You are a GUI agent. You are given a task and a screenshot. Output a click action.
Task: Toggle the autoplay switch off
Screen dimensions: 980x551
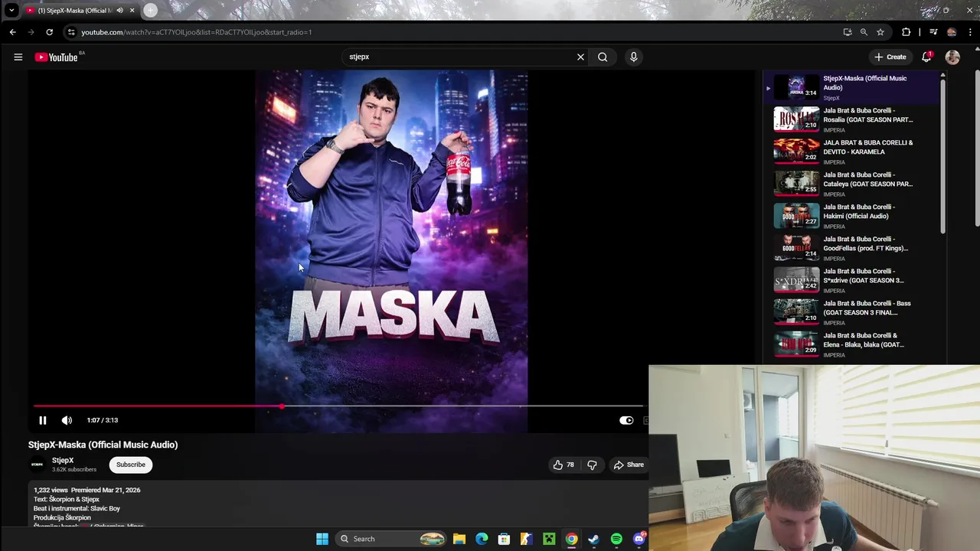[626, 420]
